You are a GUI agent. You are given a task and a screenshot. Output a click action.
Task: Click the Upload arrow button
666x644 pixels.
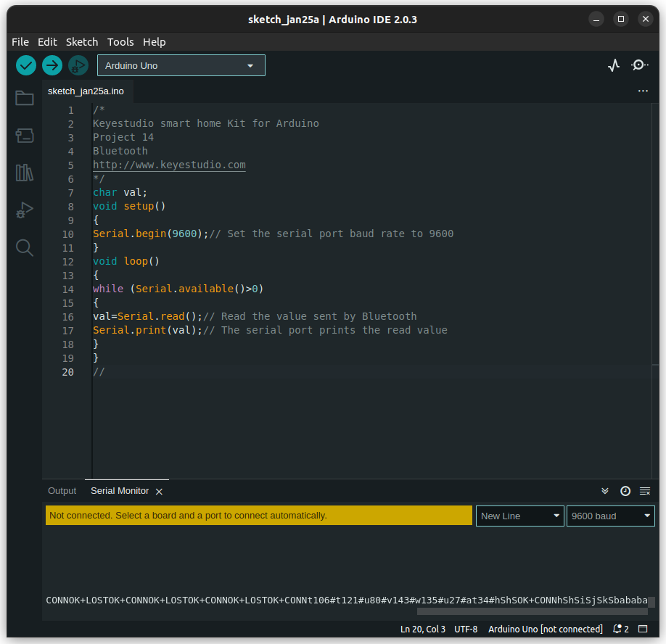click(x=52, y=65)
